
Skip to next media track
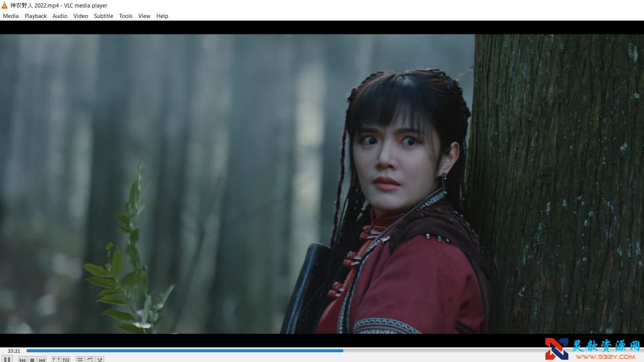(42, 359)
